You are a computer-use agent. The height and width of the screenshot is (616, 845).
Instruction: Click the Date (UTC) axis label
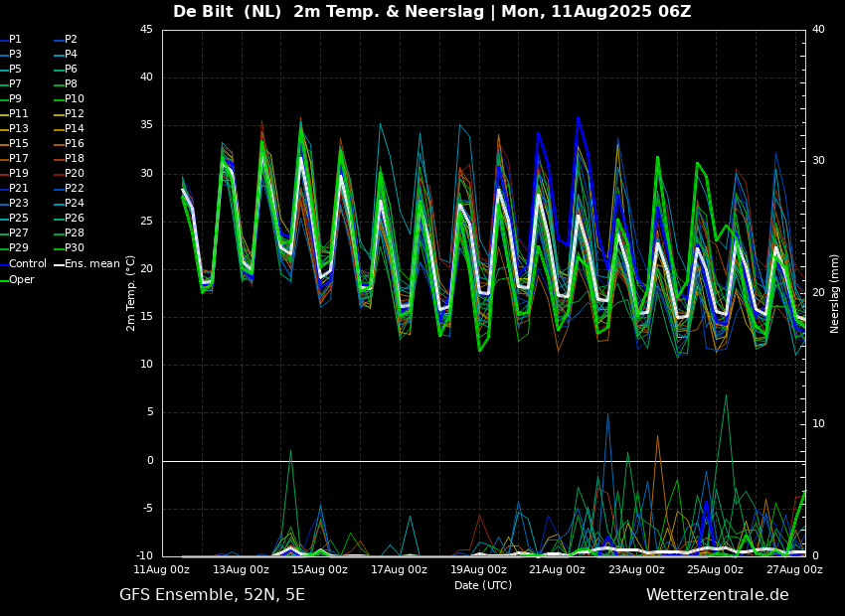(483, 585)
